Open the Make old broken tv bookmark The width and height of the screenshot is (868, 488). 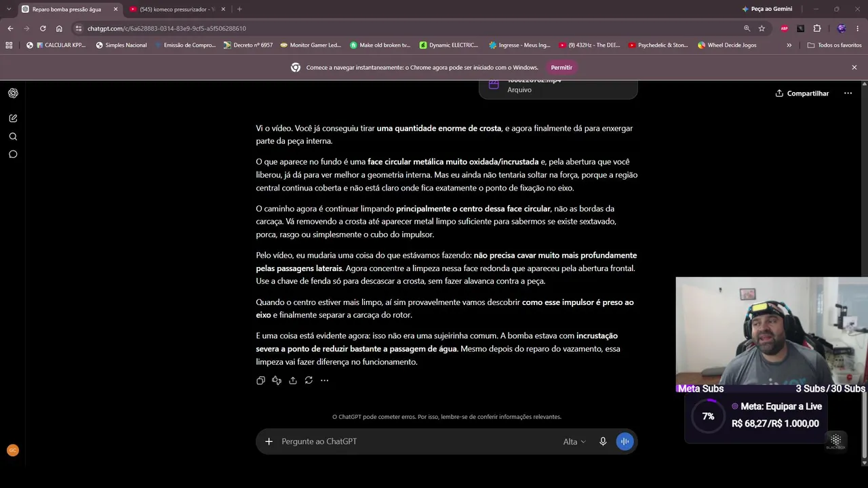point(380,45)
